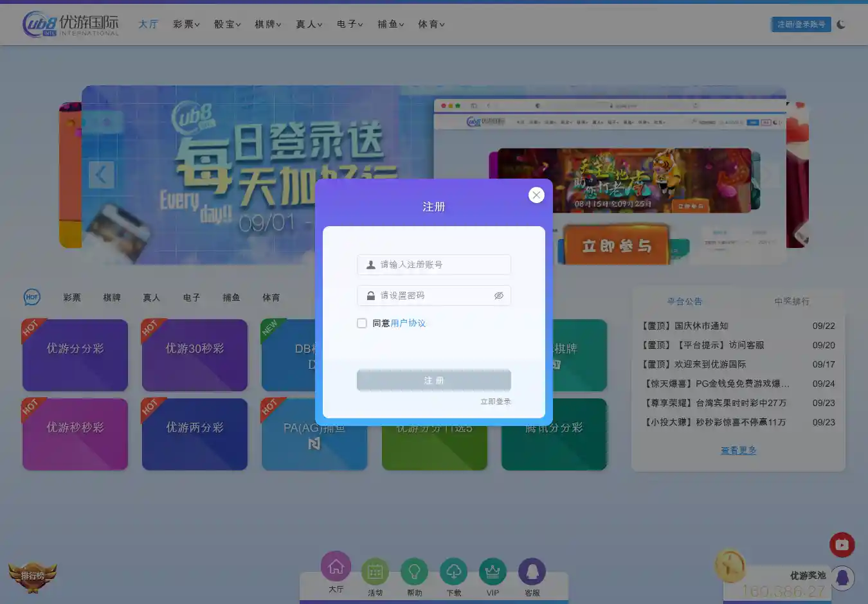The image size is (868, 604).
Task: Open the leaderboard winged badge
Action: click(x=32, y=576)
